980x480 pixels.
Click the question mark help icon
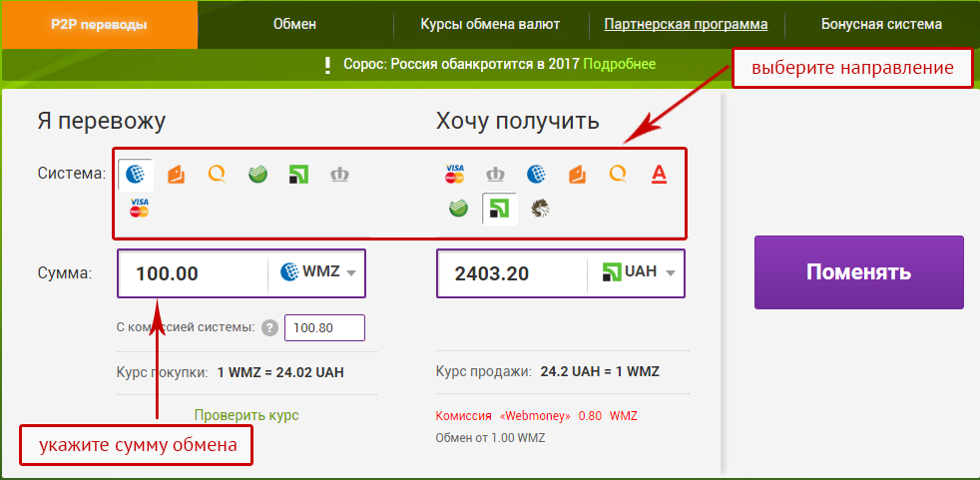tap(269, 328)
